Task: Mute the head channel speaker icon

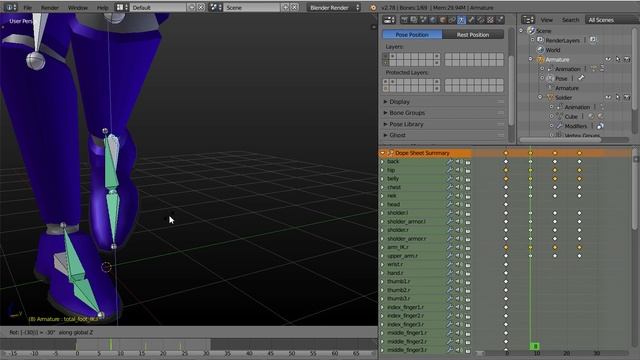Action: click(458, 204)
